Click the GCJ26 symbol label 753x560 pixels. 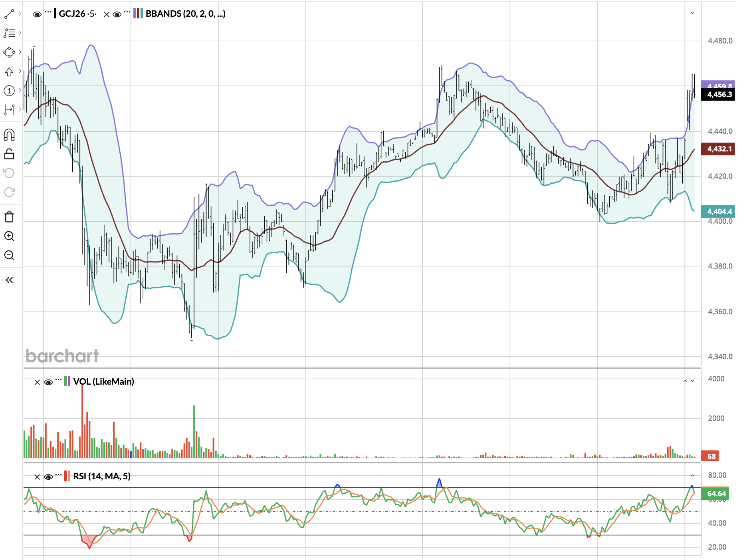pyautogui.click(x=72, y=14)
